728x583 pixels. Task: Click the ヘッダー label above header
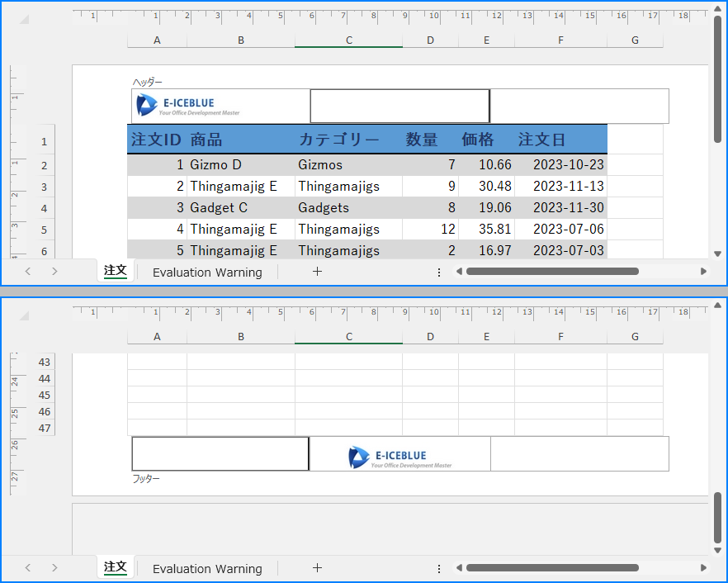coord(147,83)
